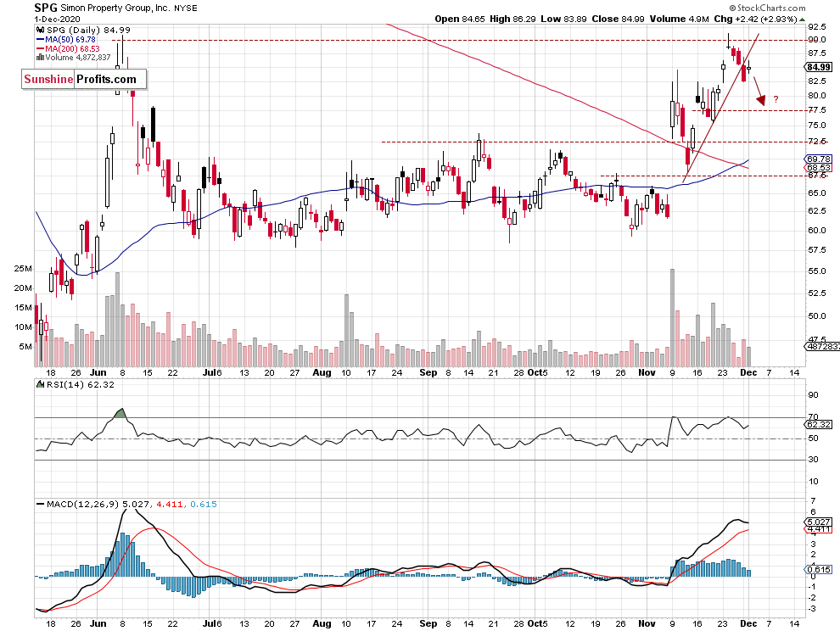Click the Close 84.99 value in the header
Viewport: 840px width, 631px height.
pos(618,19)
